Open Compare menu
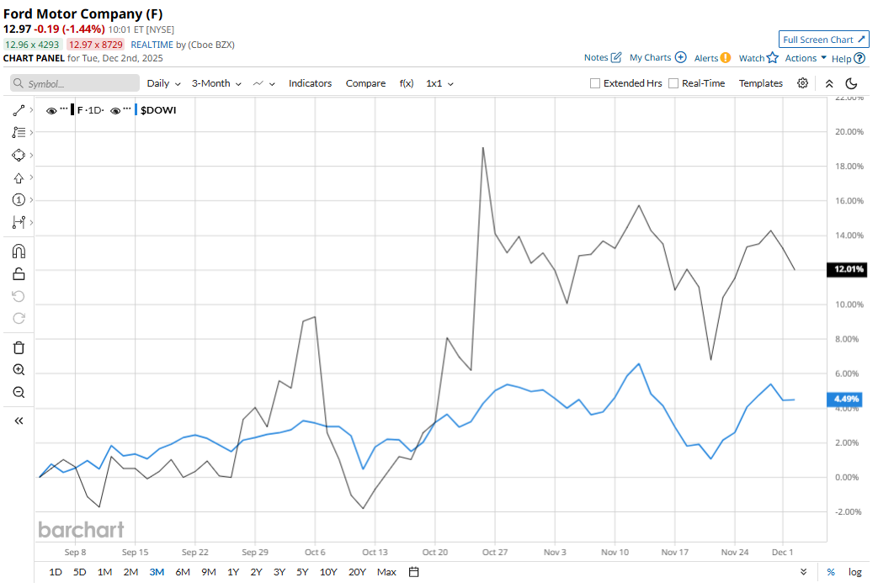Viewport: 878px width, 588px height. [365, 83]
